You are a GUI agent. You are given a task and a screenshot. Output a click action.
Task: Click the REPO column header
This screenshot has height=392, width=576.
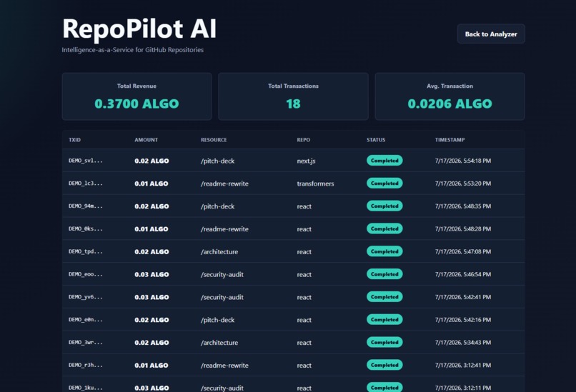coord(304,140)
